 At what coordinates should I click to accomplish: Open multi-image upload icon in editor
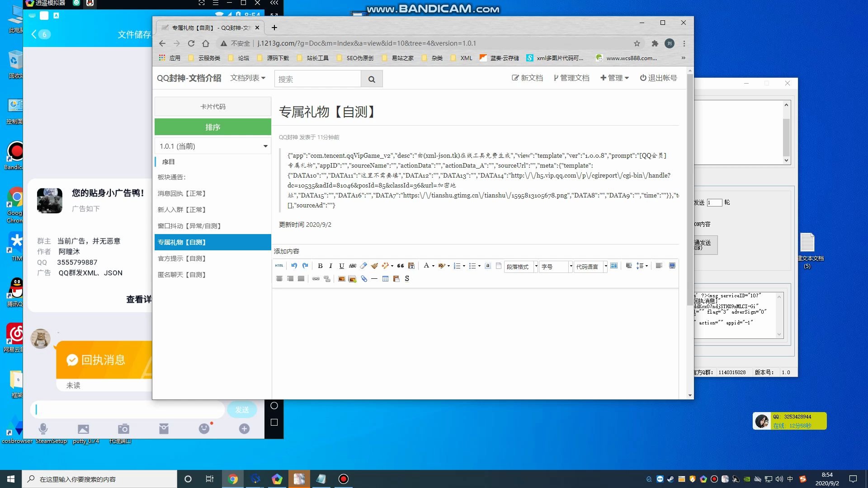tap(353, 279)
